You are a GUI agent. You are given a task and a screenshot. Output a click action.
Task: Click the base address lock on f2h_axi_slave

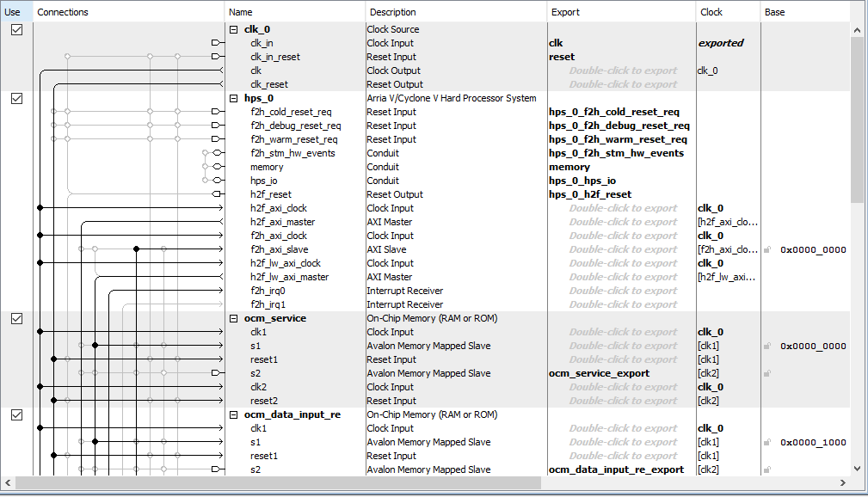click(767, 249)
